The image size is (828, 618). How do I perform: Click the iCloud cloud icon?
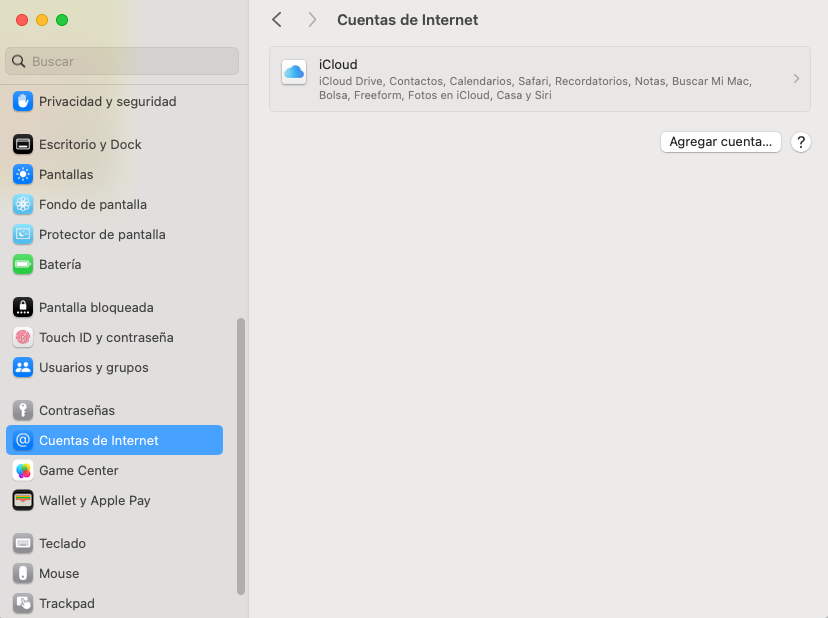coord(294,72)
